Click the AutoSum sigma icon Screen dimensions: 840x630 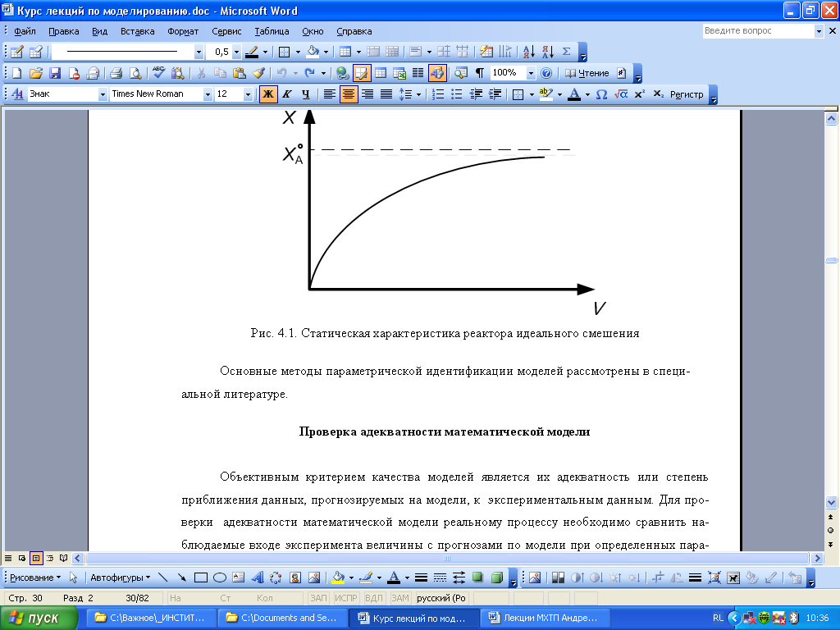[x=566, y=52]
